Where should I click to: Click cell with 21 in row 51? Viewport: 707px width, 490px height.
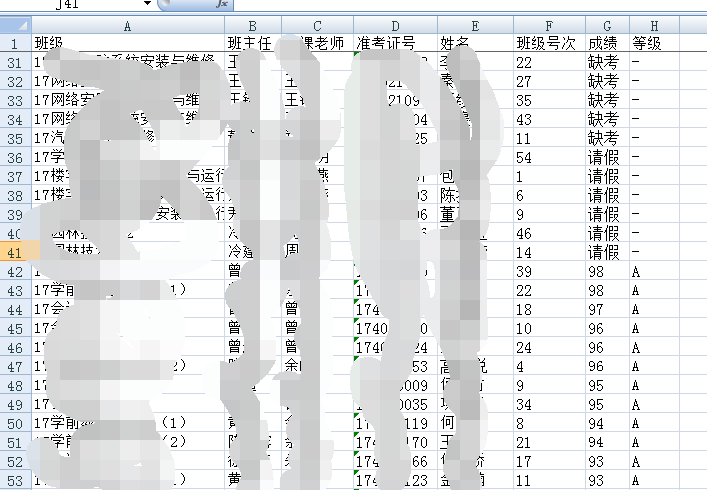550,442
